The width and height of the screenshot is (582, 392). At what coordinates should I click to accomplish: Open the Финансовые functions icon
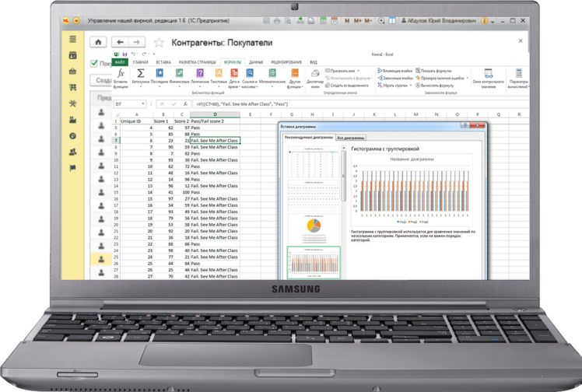(x=179, y=73)
